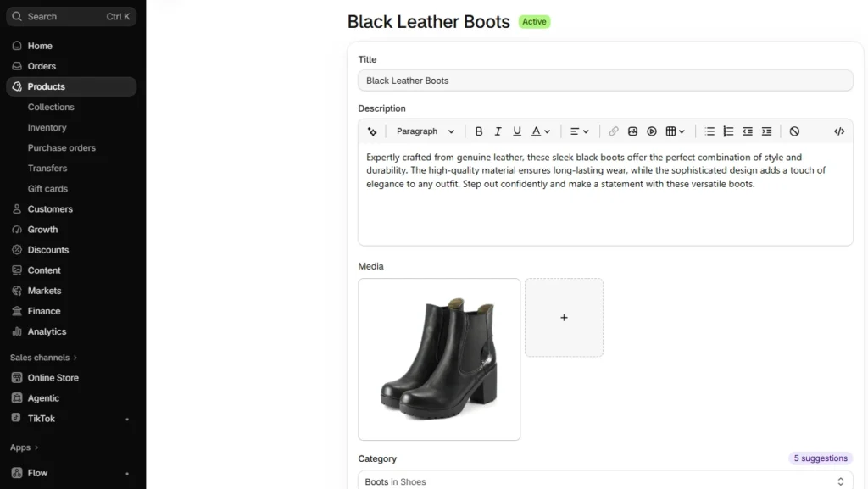Screen dimensions: 868x489
Task: Toggle underline formatting in description editor
Action: coord(517,131)
